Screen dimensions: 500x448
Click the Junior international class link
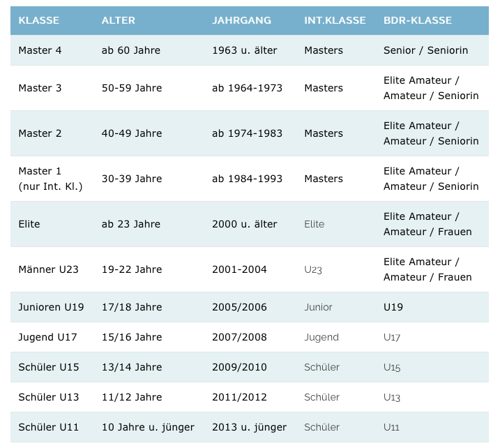click(318, 307)
